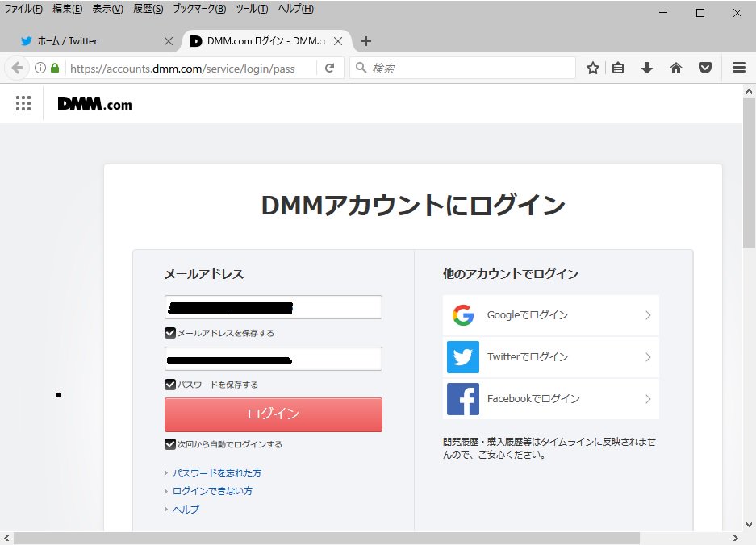Expand the Googleでログイン chevron arrow
Image resolution: width=756 pixels, height=545 pixels.
coord(648,315)
